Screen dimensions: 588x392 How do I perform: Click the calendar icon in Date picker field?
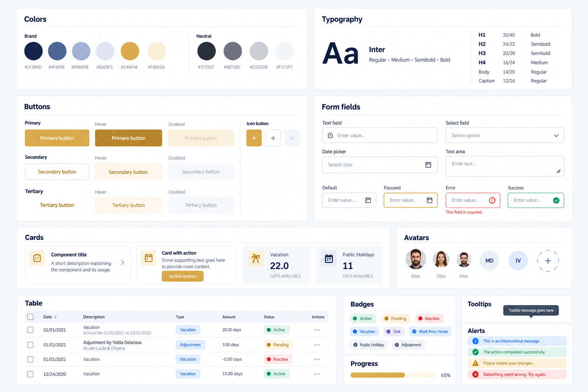tap(428, 165)
